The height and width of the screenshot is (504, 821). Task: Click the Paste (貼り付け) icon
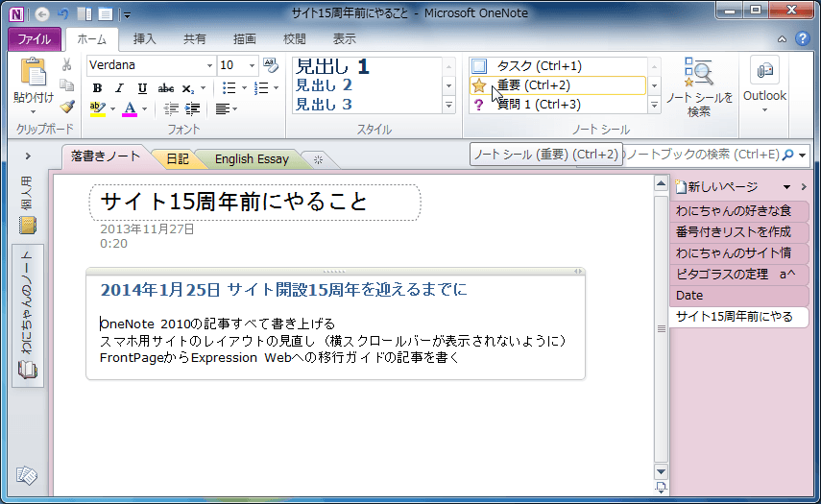pyautogui.click(x=33, y=72)
